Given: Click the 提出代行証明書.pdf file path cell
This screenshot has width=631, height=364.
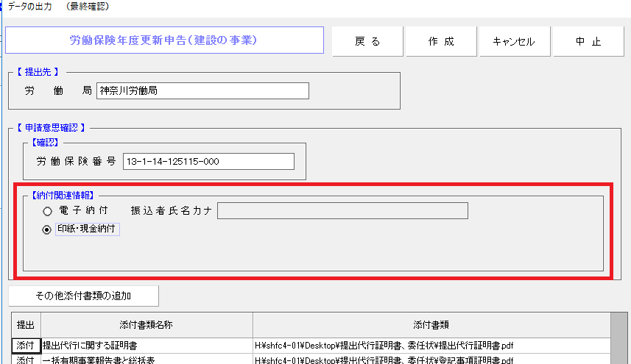Looking at the screenshot, I should (x=431, y=345).
